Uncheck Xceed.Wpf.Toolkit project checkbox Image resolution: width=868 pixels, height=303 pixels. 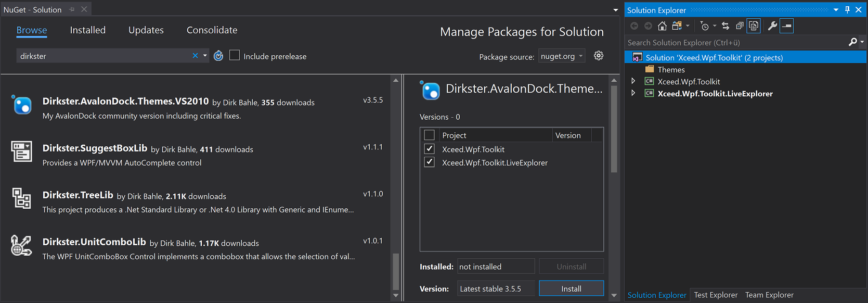pyautogui.click(x=429, y=149)
